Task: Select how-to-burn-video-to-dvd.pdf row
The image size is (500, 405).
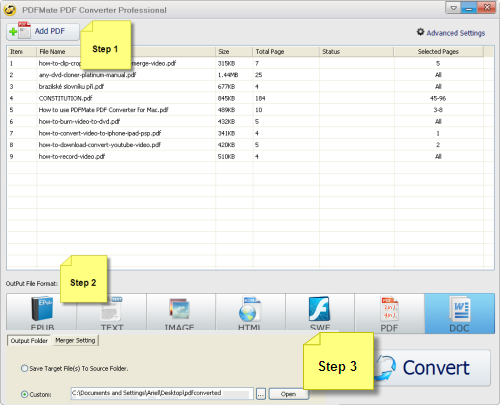Action: (x=250, y=122)
